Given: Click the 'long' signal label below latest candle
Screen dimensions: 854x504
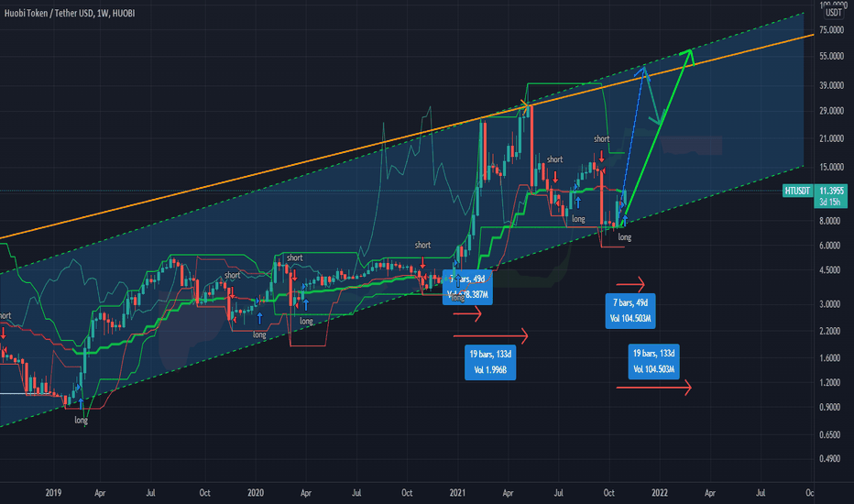Looking at the screenshot, I should tap(624, 237).
